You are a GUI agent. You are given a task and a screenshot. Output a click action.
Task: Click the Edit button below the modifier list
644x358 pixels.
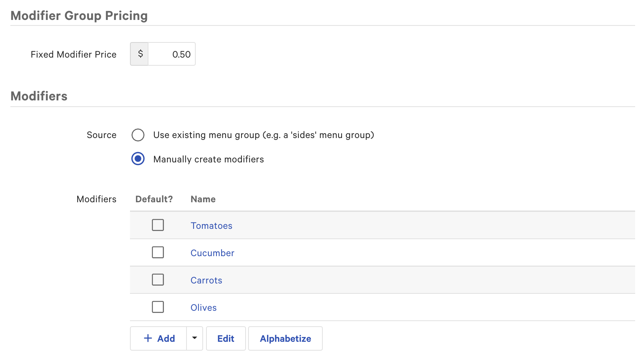pos(226,338)
